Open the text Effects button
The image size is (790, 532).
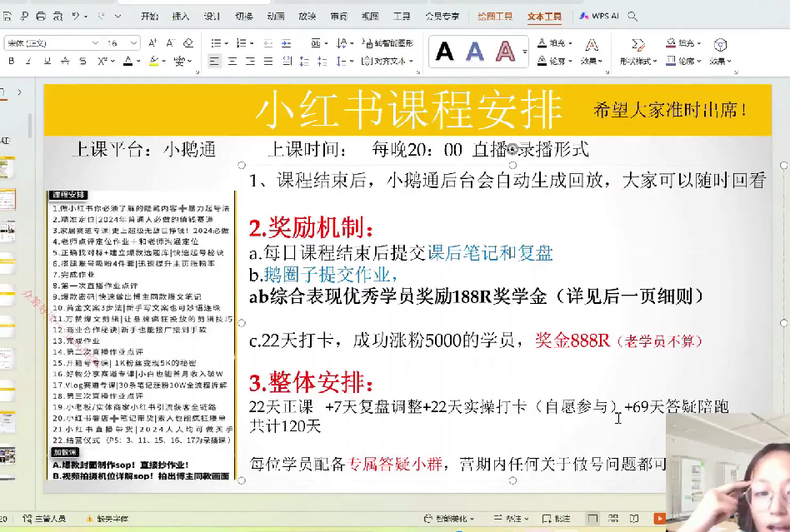pyautogui.click(x=592, y=52)
